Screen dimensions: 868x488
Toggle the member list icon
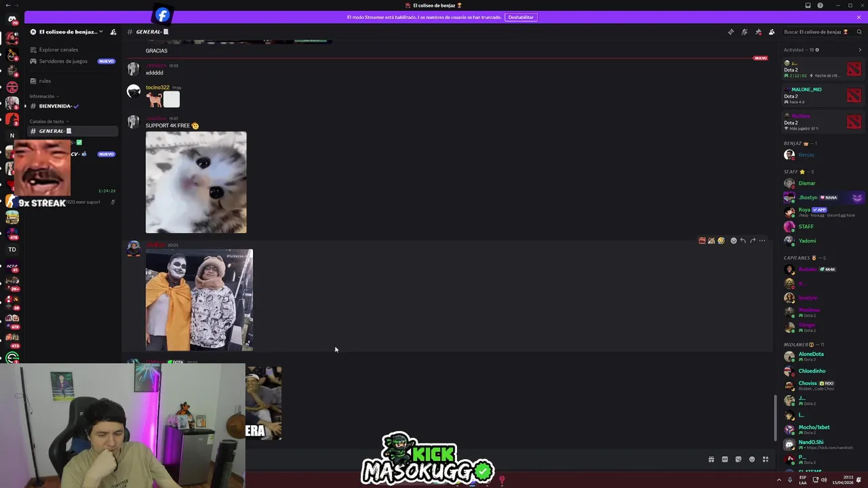(772, 32)
